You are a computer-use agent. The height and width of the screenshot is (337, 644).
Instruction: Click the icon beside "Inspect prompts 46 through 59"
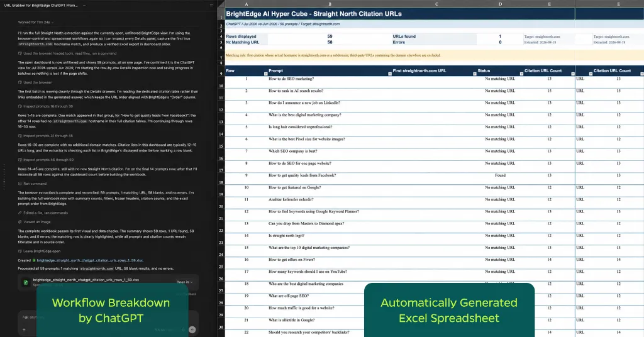(x=20, y=160)
